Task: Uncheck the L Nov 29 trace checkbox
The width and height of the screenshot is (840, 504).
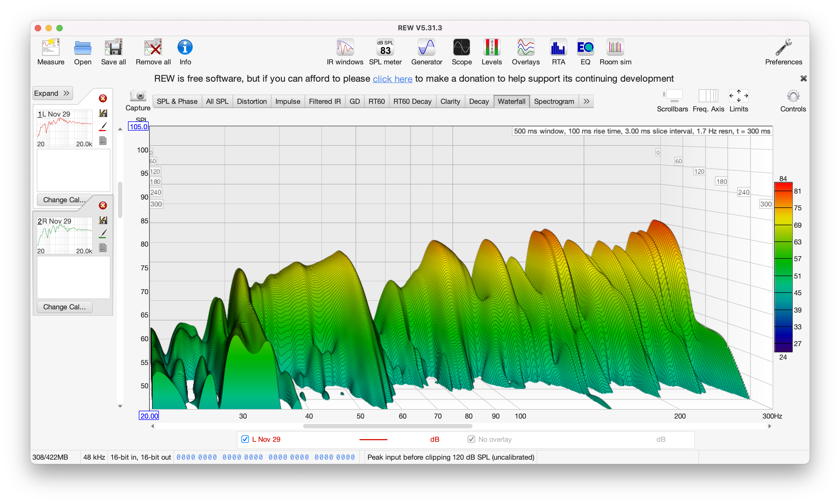Action: [245, 439]
